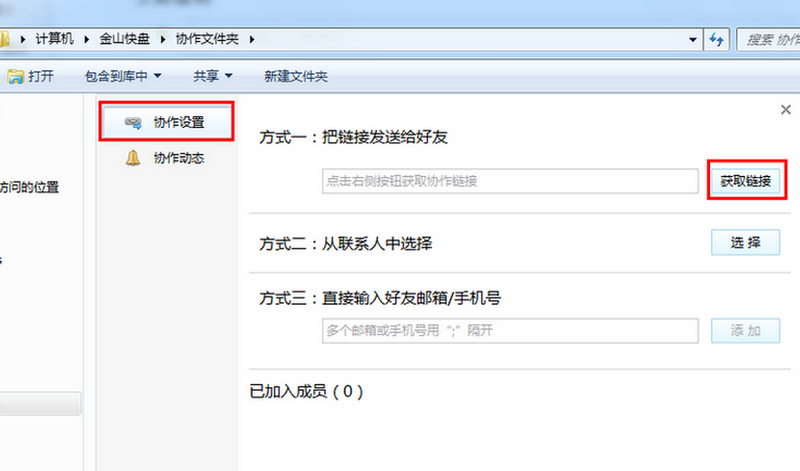
Task: Click the 协作动态 bell icon
Action: 132,158
